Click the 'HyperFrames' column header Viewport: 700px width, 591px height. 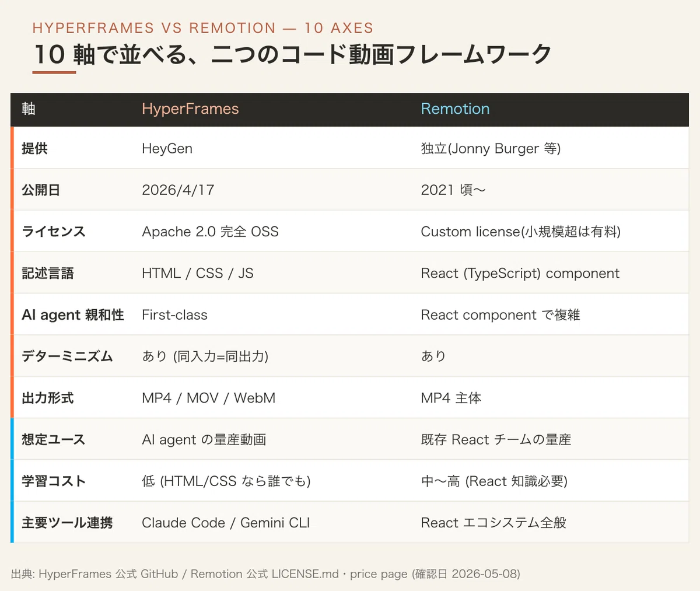pyautogui.click(x=190, y=109)
